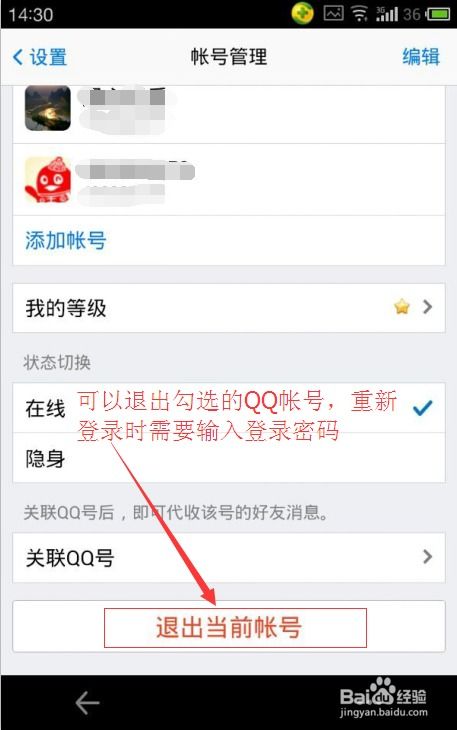Expand 我的等级 chevron arrow

coord(427,307)
